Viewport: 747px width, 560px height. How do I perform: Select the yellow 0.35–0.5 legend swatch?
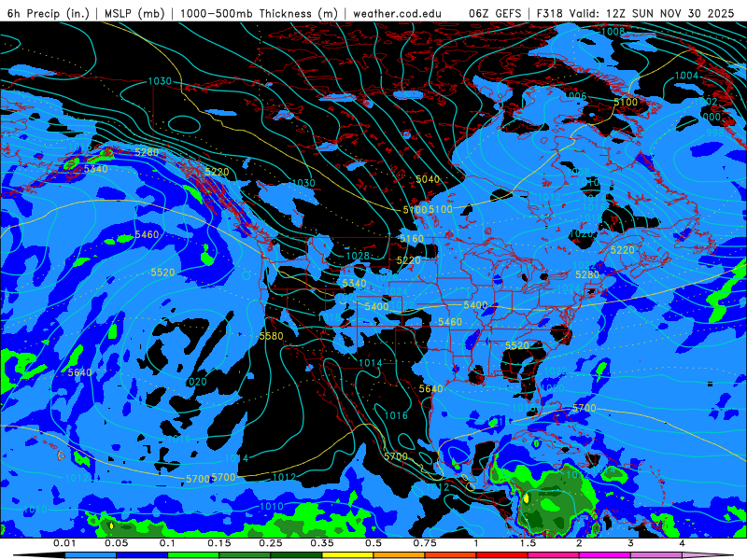[x=347, y=555]
